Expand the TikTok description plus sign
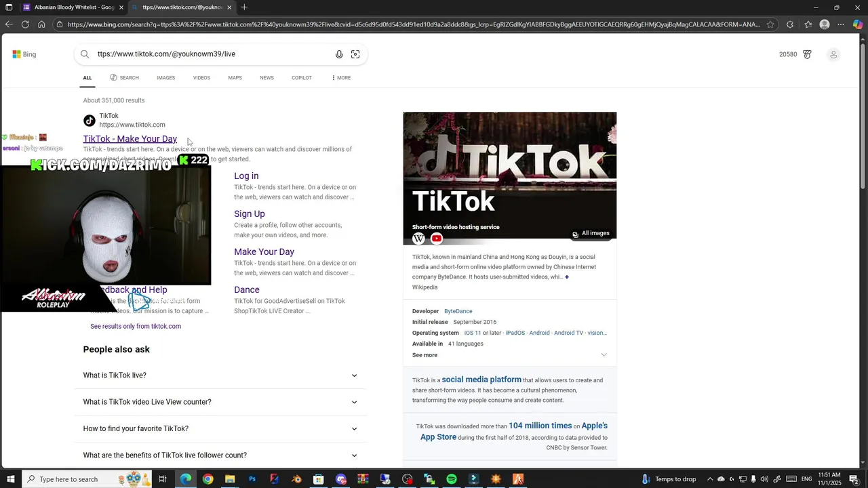 (567, 277)
